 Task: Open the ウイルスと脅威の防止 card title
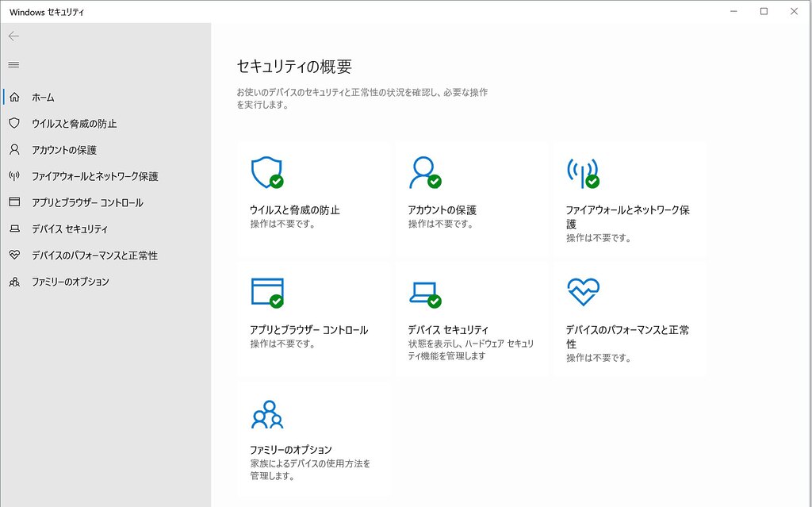click(295, 210)
